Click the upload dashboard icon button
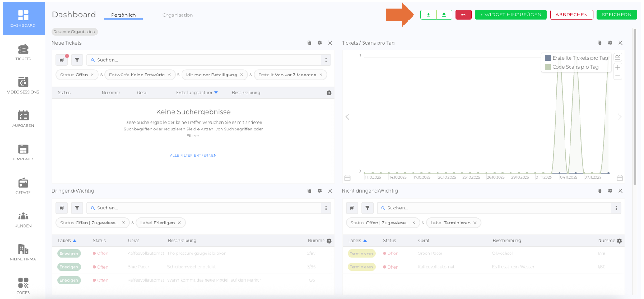 428,15
